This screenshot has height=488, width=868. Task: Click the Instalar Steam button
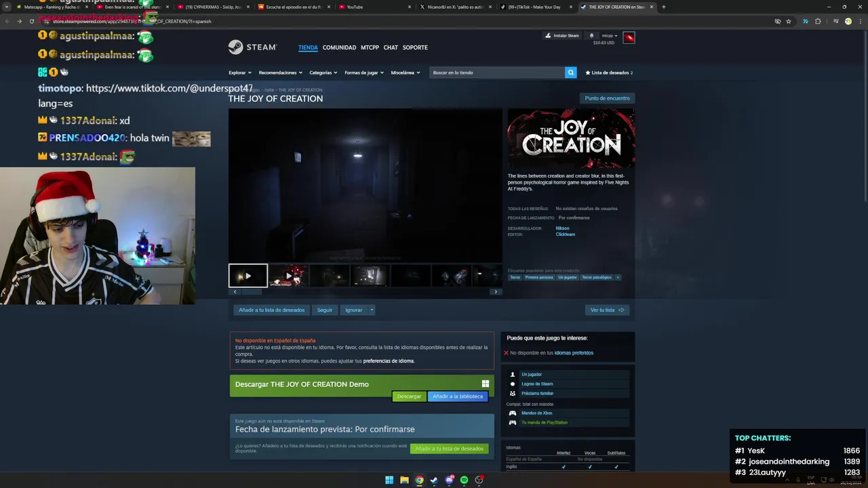pyautogui.click(x=563, y=35)
